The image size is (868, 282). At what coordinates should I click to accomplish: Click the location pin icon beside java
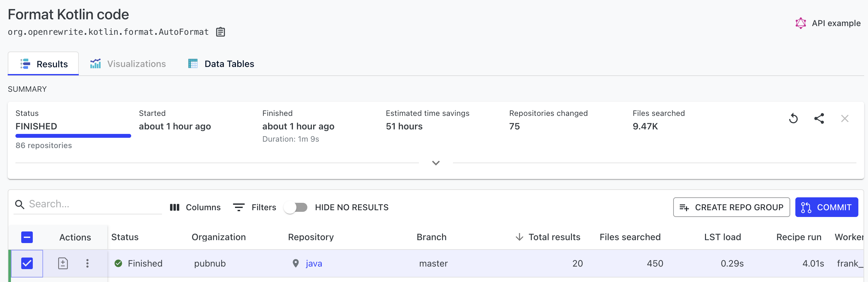(x=295, y=263)
